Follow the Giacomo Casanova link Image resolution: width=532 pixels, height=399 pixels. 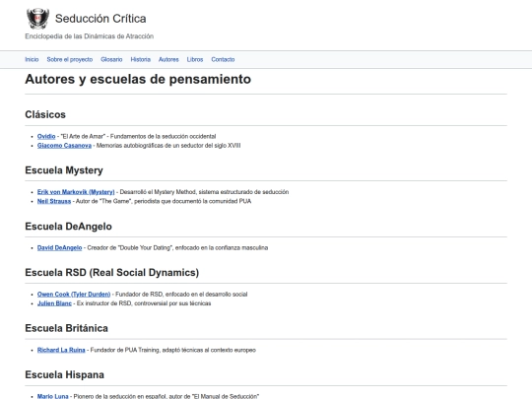[x=64, y=146]
